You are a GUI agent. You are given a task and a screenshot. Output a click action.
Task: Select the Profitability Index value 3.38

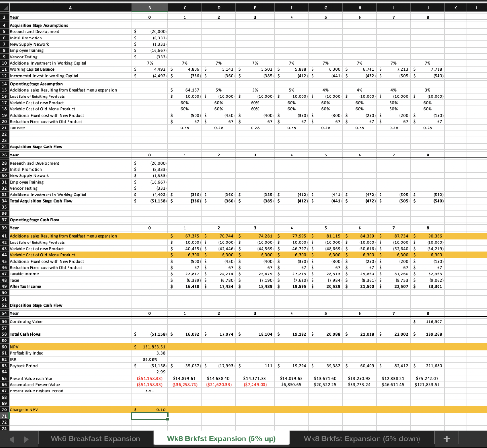click(x=149, y=353)
